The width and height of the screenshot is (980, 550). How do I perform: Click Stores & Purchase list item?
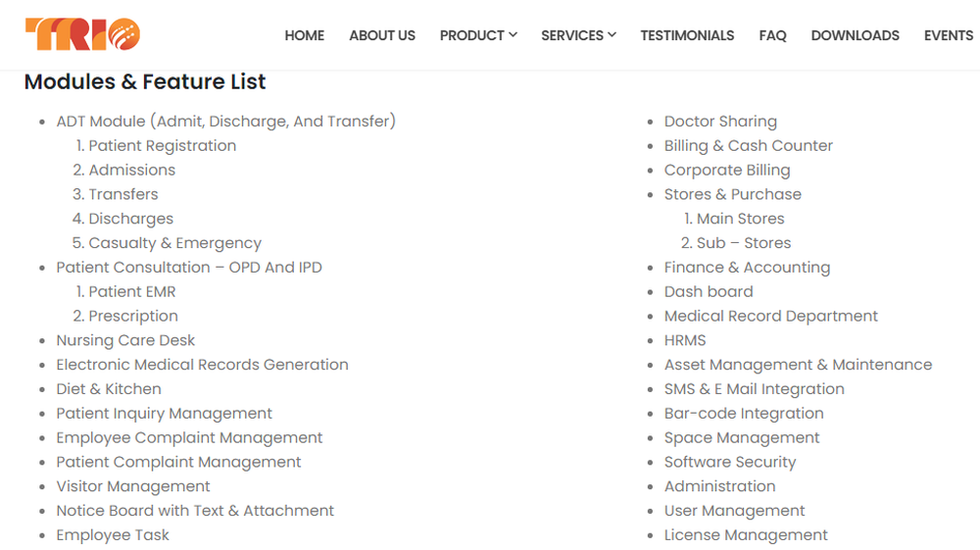[x=732, y=194]
